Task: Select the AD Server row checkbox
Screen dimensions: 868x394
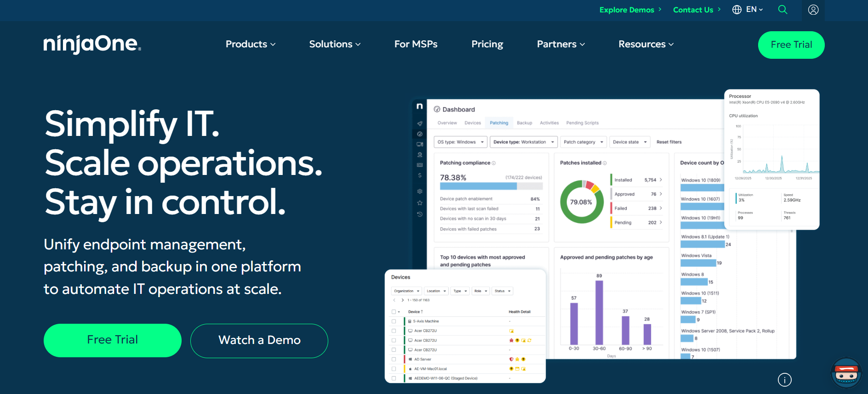Action: click(394, 360)
